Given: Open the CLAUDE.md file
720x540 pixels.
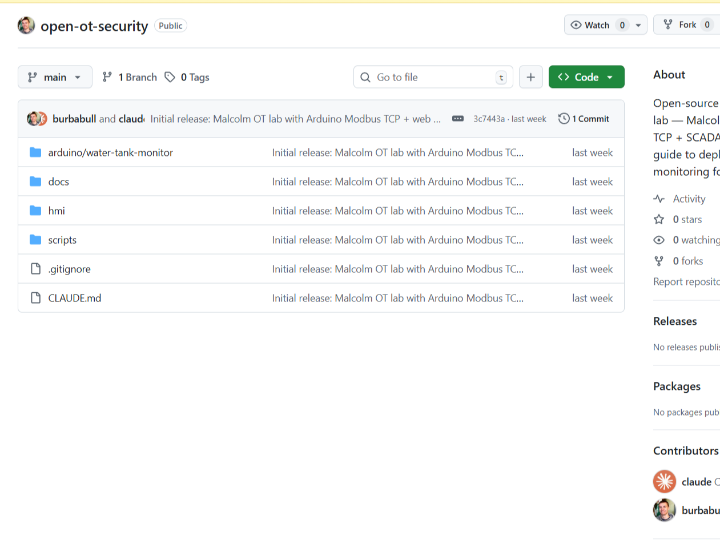Looking at the screenshot, I should point(74,298).
